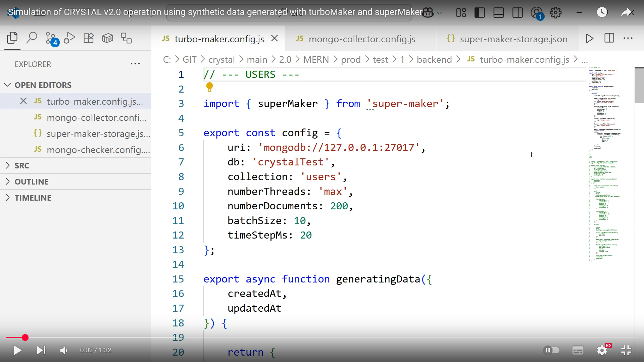The height and width of the screenshot is (362, 644).
Task: Open the Run and Debug view
Action: tap(69, 38)
